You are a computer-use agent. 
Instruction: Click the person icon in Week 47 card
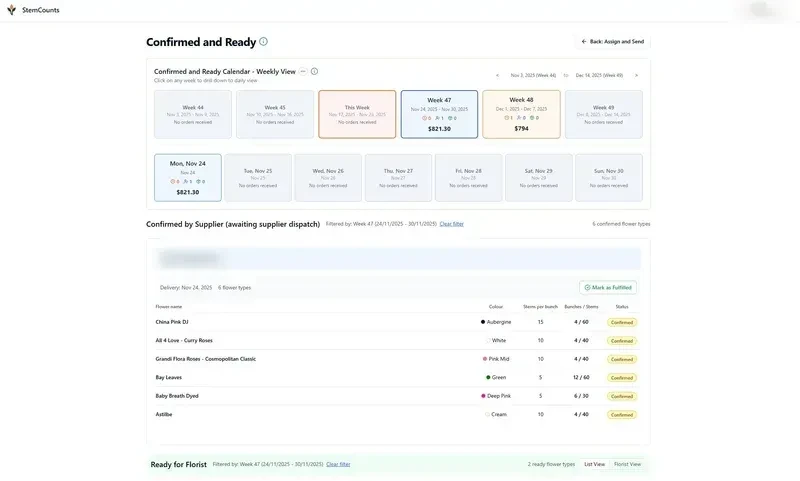(x=437, y=118)
